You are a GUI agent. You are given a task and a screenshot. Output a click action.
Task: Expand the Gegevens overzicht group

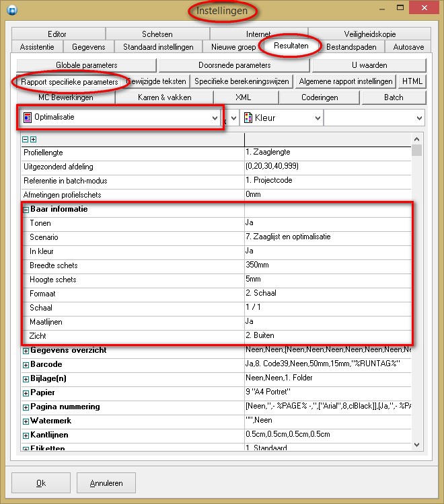[x=26, y=351]
